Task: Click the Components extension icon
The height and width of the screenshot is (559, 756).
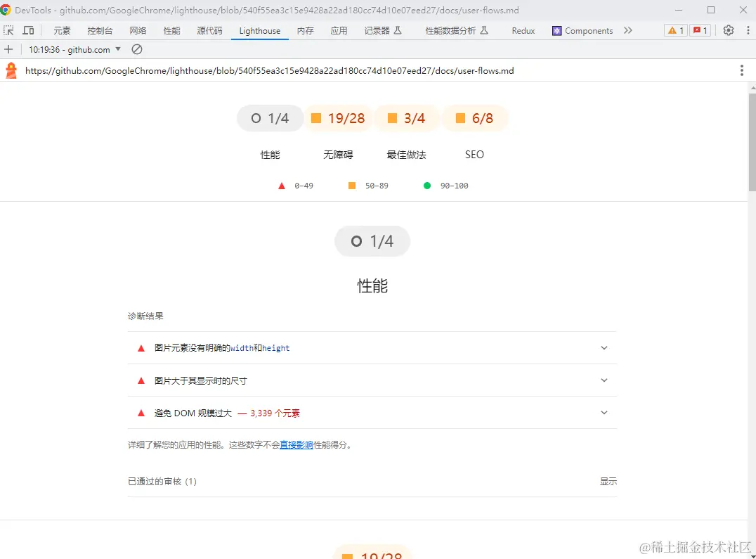Action: (x=557, y=31)
